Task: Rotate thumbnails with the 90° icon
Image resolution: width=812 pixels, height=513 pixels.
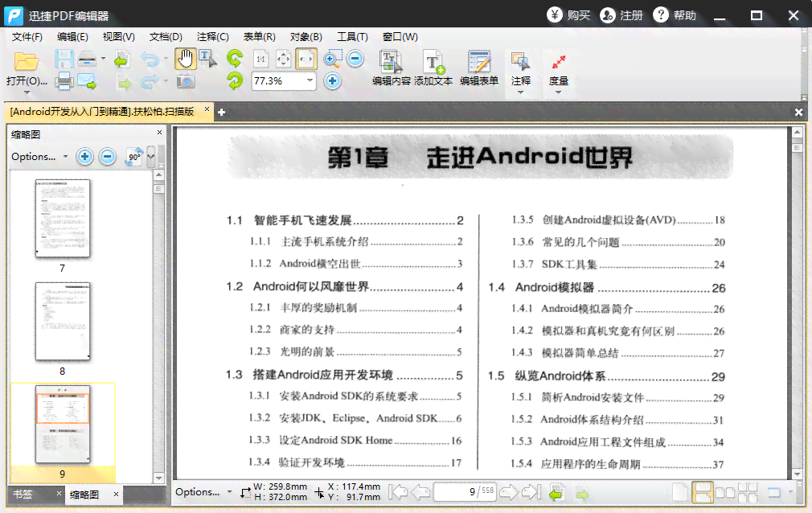Action: pos(134,157)
